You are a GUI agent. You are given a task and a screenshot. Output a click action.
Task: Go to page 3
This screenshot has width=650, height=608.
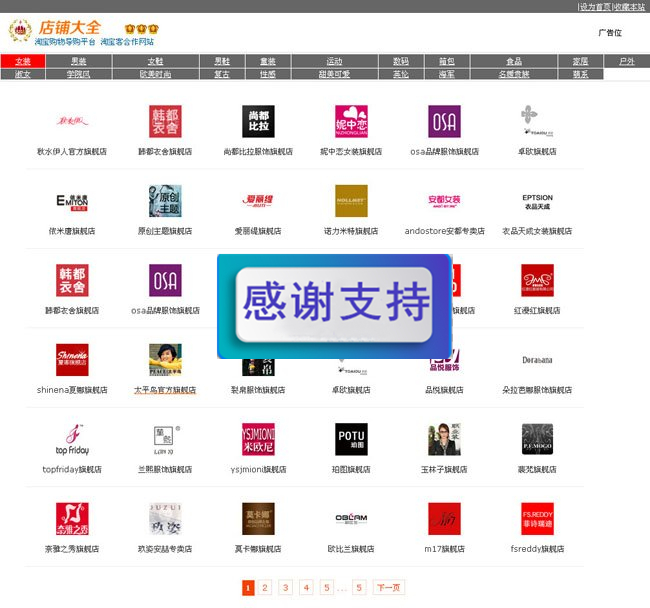point(286,587)
